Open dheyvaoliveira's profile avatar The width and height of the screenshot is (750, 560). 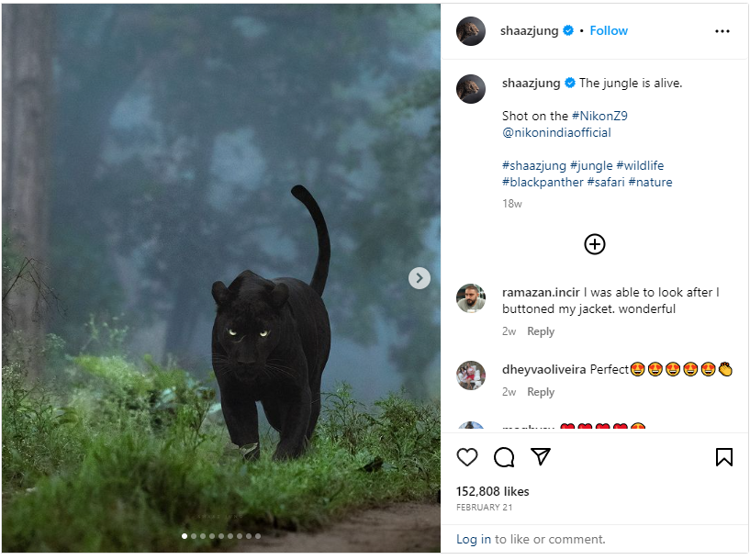(471, 375)
